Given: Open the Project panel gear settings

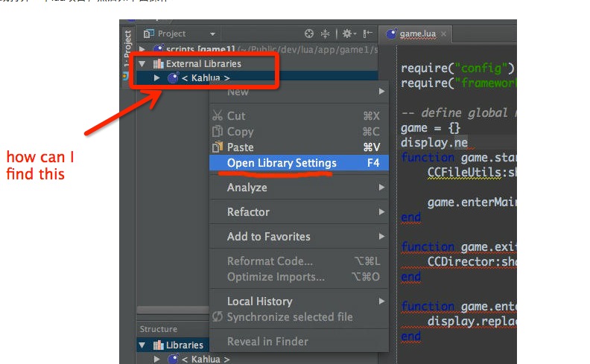Looking at the screenshot, I should coord(349,33).
